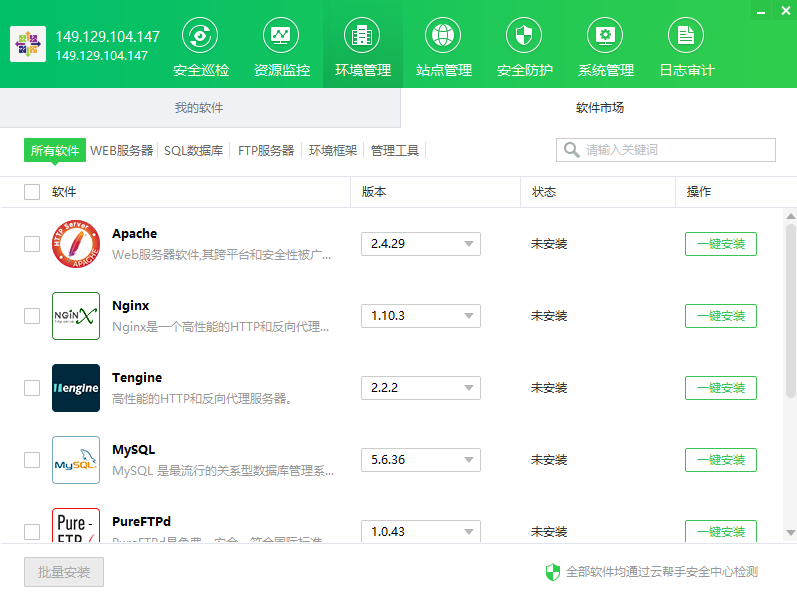
Task: Click the green security shield icon
Action: pyautogui.click(x=553, y=572)
